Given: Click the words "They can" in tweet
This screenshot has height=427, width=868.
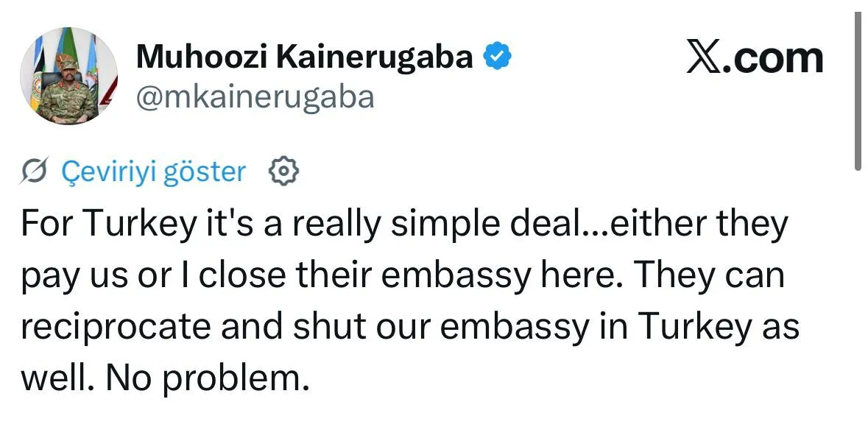Looking at the screenshot, I should [710, 276].
